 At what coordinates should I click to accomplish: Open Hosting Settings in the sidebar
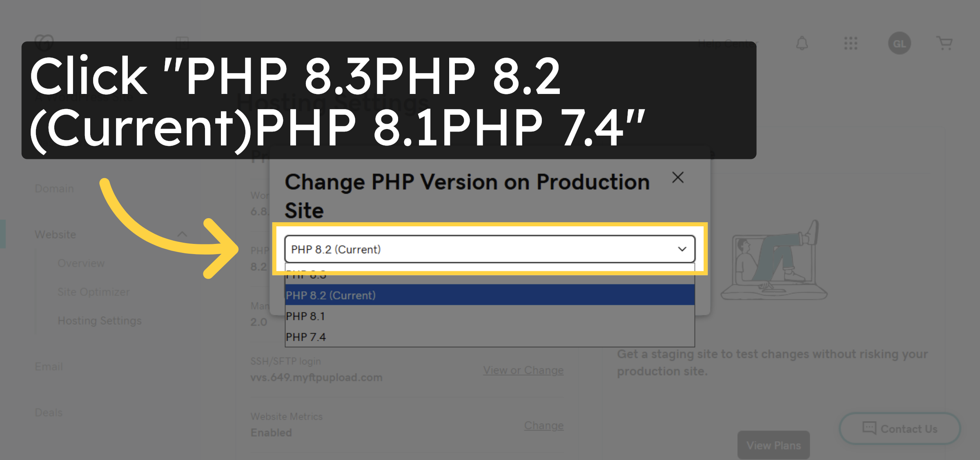point(99,321)
